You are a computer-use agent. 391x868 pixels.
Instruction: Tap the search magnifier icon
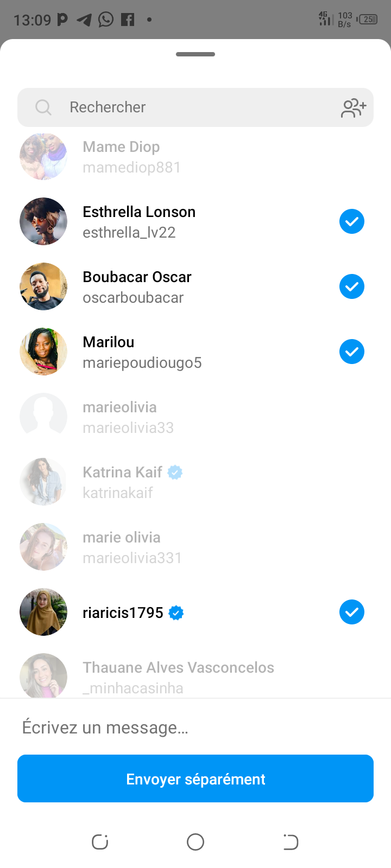tap(43, 107)
